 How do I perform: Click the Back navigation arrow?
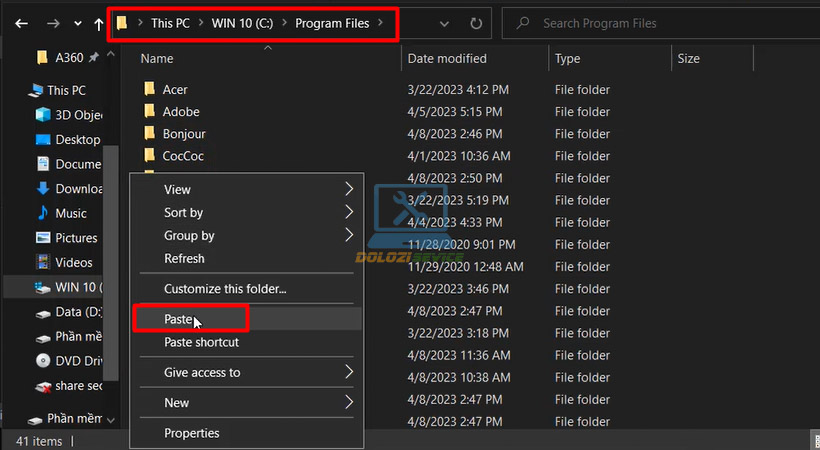pyautogui.click(x=21, y=22)
